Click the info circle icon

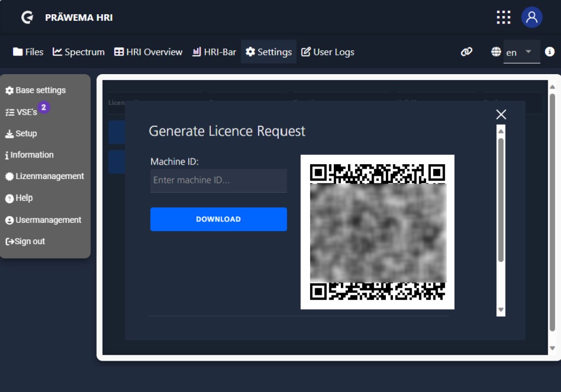(x=549, y=52)
